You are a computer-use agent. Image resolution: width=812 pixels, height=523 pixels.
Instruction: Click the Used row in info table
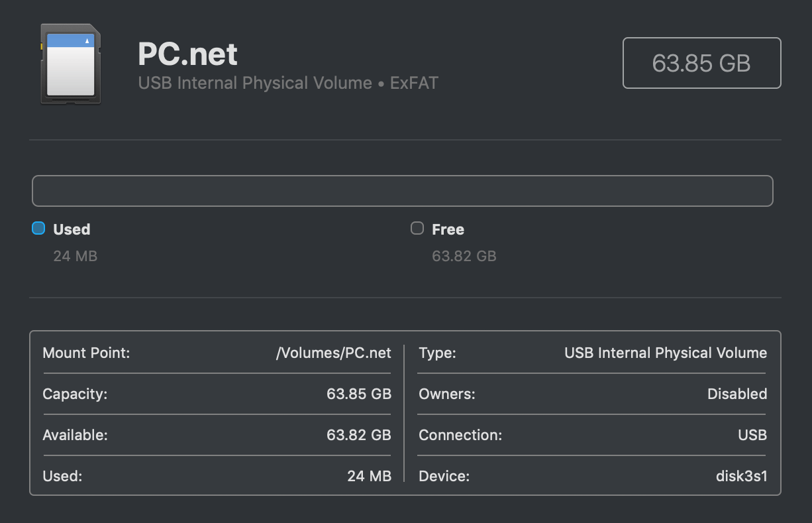click(x=217, y=476)
